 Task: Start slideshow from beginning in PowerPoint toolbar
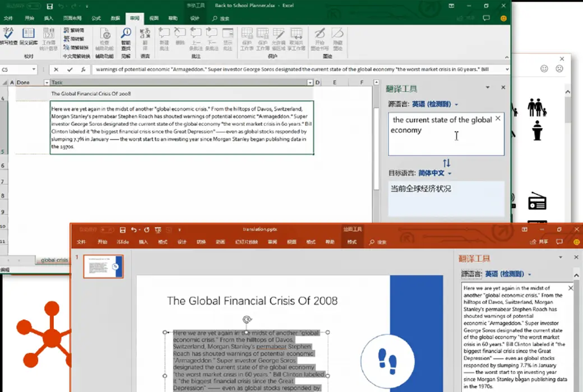point(158,230)
